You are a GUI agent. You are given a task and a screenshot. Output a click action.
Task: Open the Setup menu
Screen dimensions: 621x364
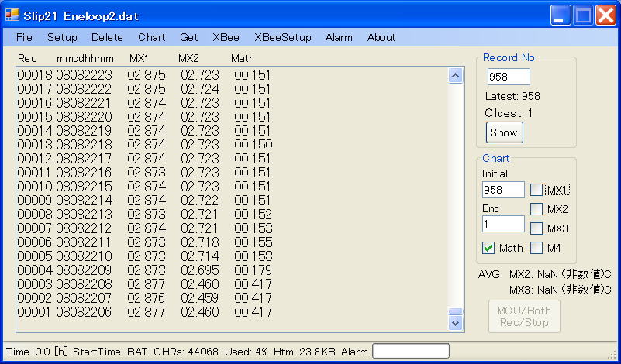coord(62,38)
